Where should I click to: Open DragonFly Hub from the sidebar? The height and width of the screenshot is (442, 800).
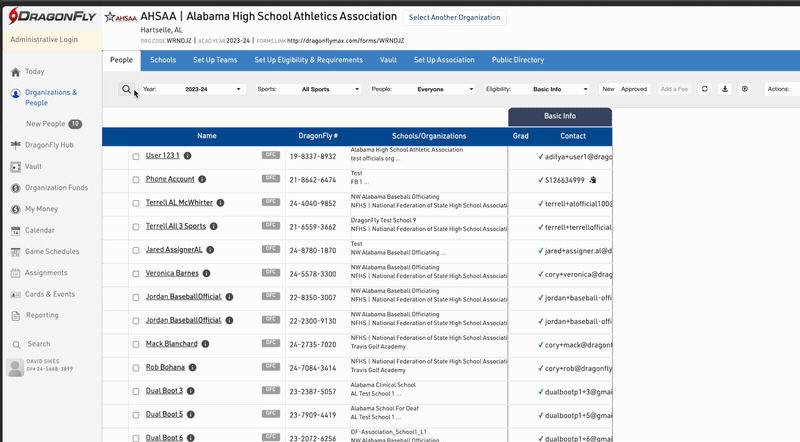pos(49,145)
